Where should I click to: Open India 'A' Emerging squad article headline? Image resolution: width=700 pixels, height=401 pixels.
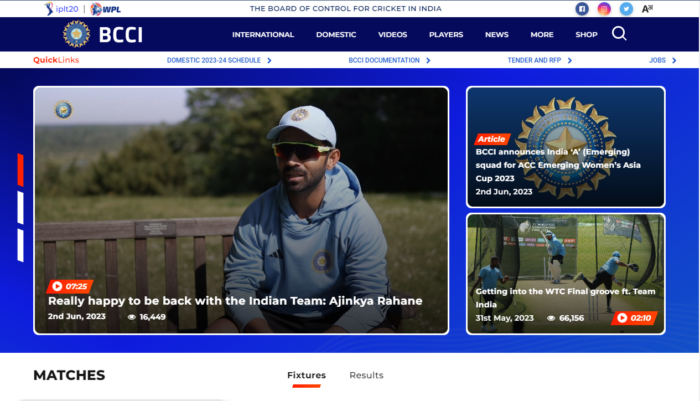coord(558,165)
